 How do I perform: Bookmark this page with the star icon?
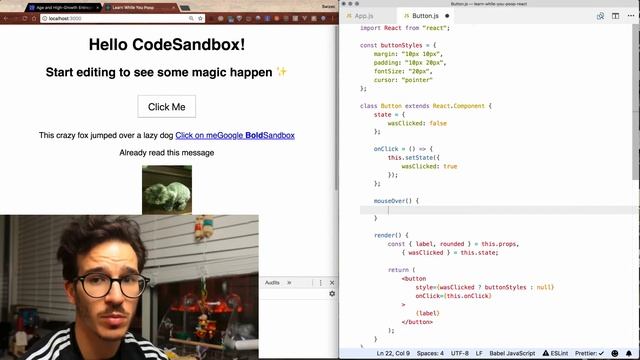[200, 18]
